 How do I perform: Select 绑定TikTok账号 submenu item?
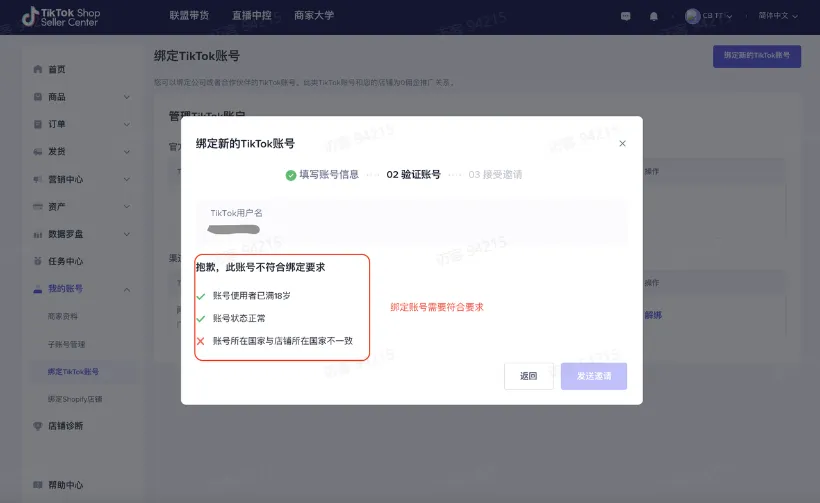[73, 372]
